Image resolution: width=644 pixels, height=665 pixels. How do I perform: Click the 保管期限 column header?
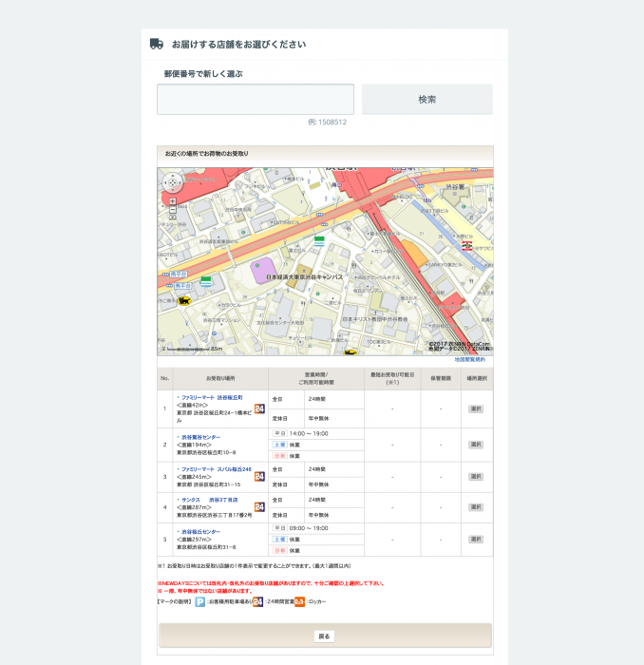441,378
